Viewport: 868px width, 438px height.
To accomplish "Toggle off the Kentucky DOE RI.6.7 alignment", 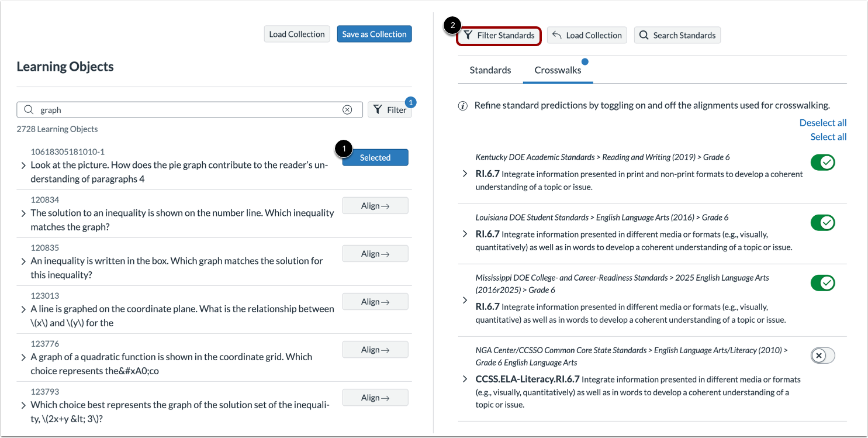I will pos(822,163).
